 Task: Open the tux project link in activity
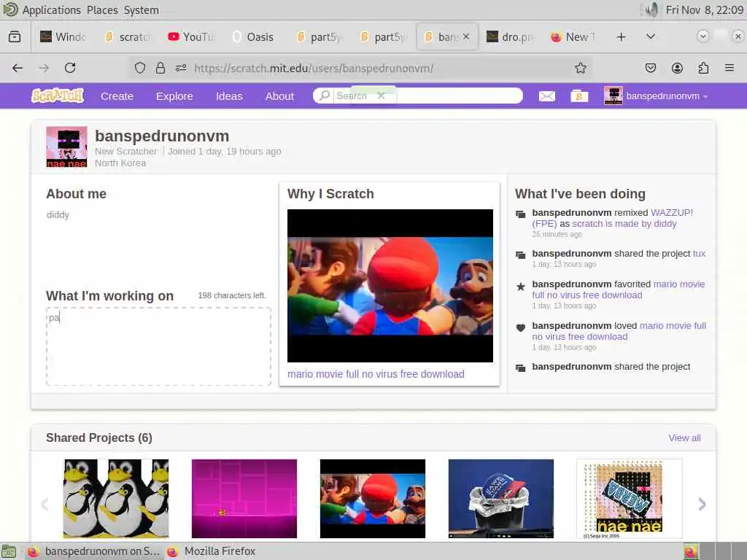pos(699,253)
